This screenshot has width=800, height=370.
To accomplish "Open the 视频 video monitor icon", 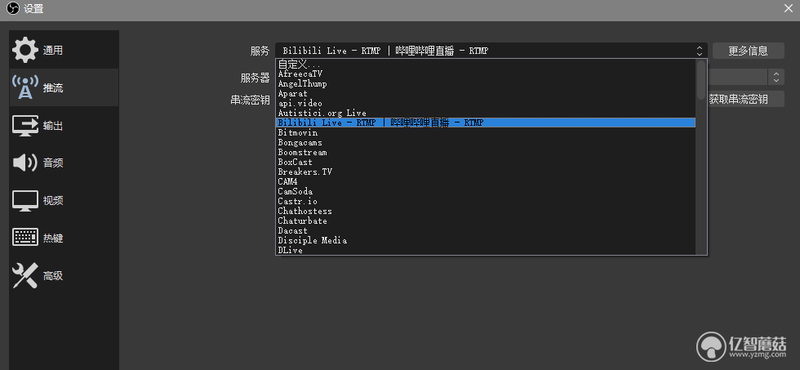I will click(25, 201).
